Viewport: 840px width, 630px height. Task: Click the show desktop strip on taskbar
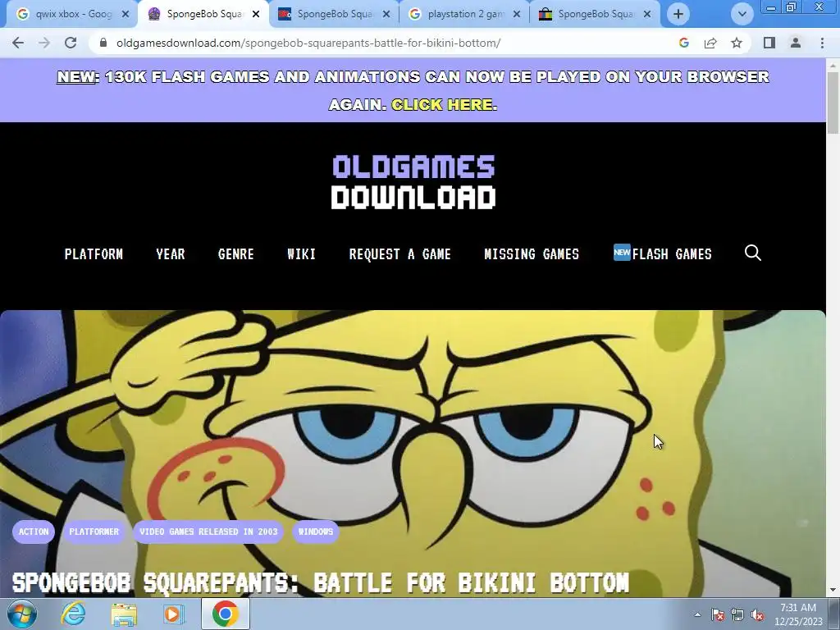click(x=835, y=614)
